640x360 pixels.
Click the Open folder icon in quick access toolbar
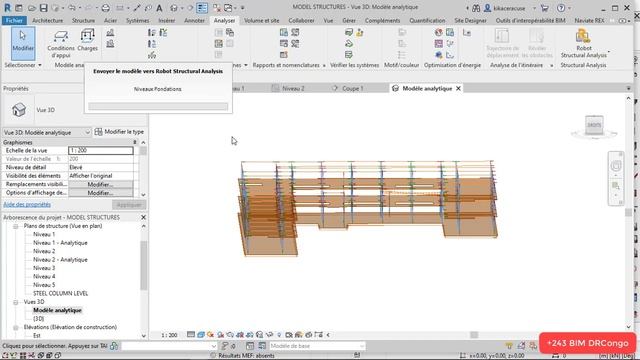click(x=32, y=8)
